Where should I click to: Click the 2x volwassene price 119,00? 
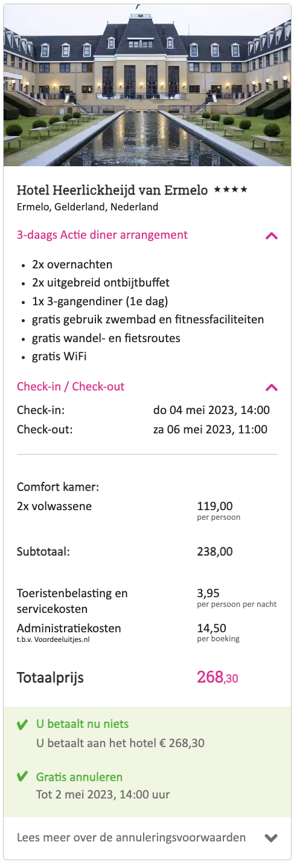click(x=215, y=506)
